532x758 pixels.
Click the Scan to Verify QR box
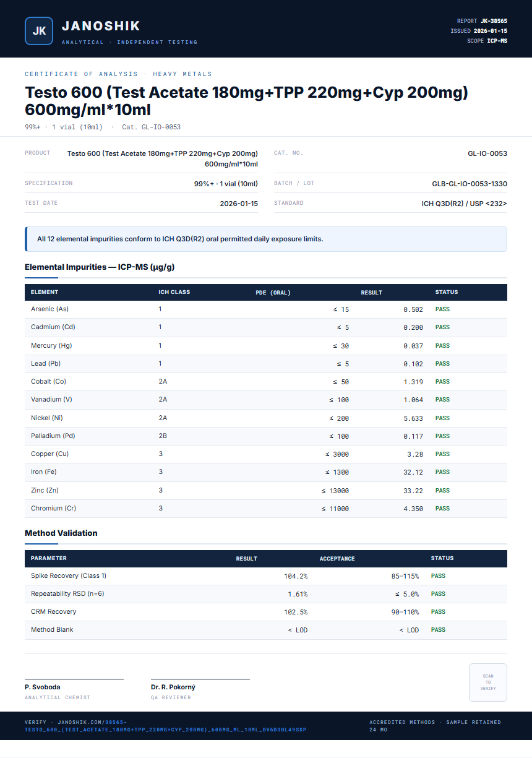pos(488,683)
